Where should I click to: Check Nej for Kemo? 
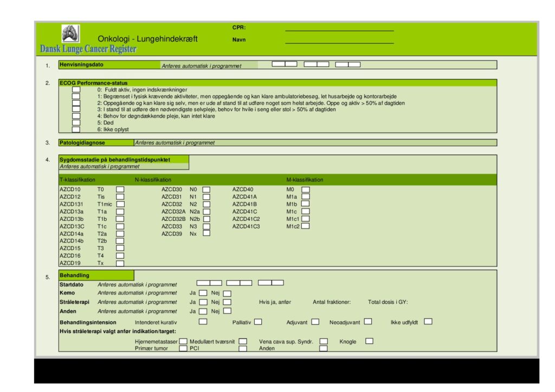click(227, 293)
